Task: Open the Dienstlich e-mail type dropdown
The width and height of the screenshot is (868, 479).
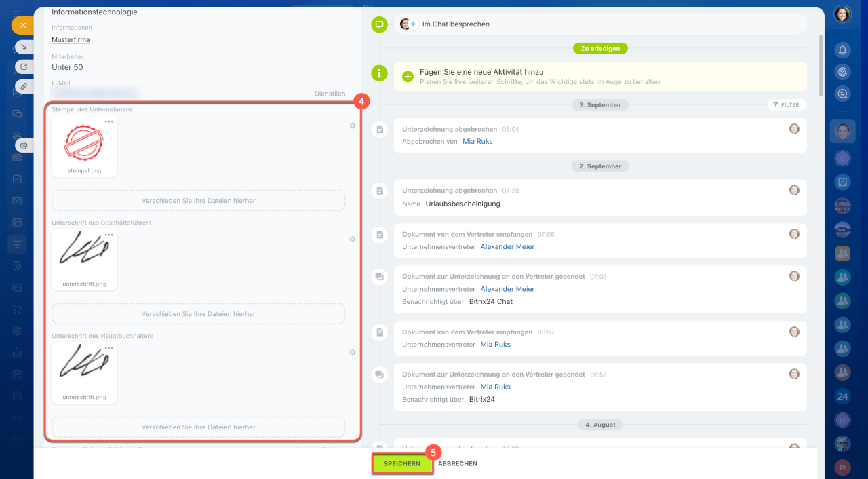Action: click(x=330, y=94)
